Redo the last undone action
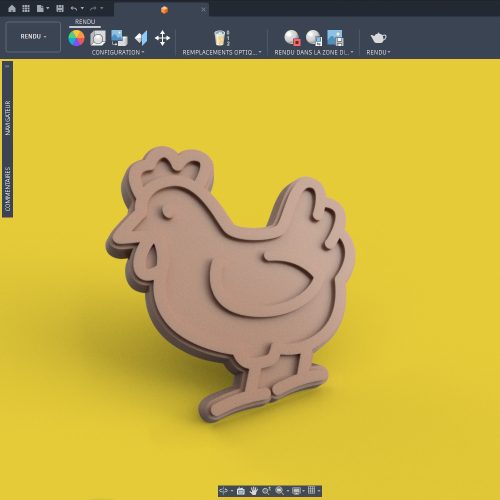Viewport: 500px width, 500px height. [93, 9]
